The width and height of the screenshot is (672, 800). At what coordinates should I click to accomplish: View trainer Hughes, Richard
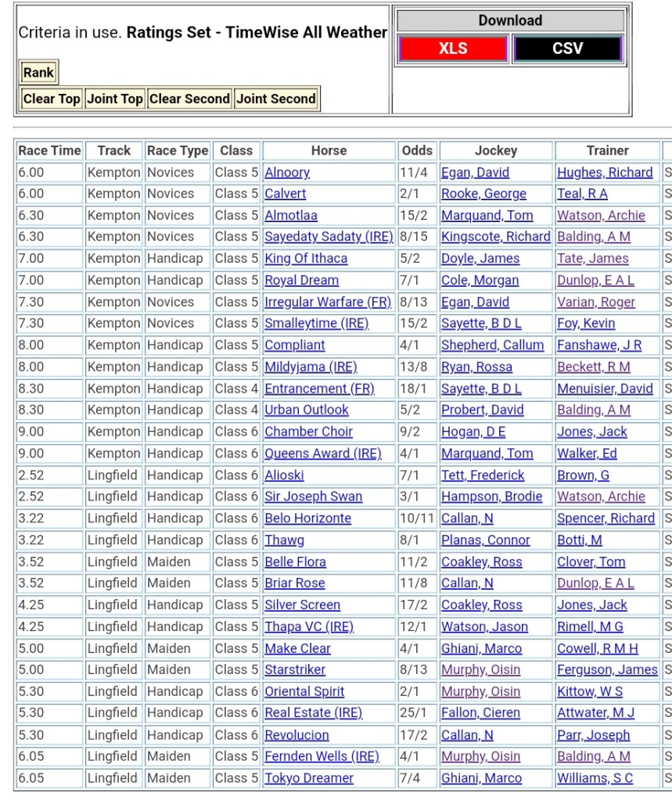pyautogui.click(x=605, y=172)
